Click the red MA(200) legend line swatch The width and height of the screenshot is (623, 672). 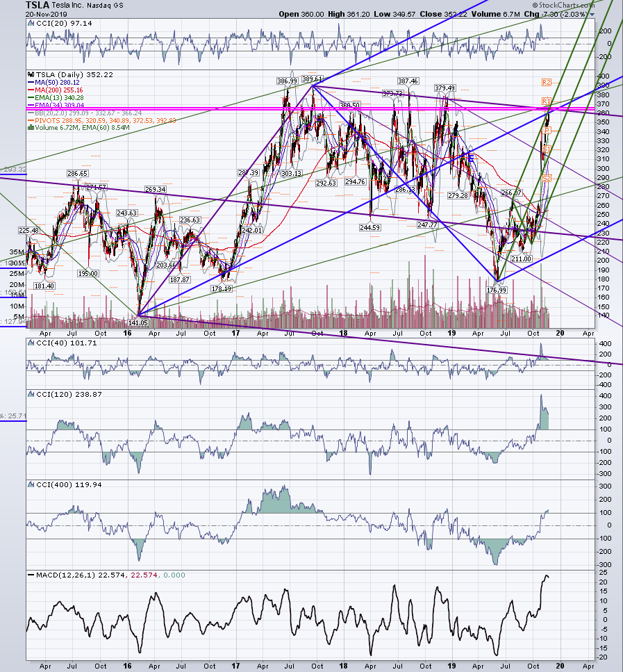pos(31,90)
